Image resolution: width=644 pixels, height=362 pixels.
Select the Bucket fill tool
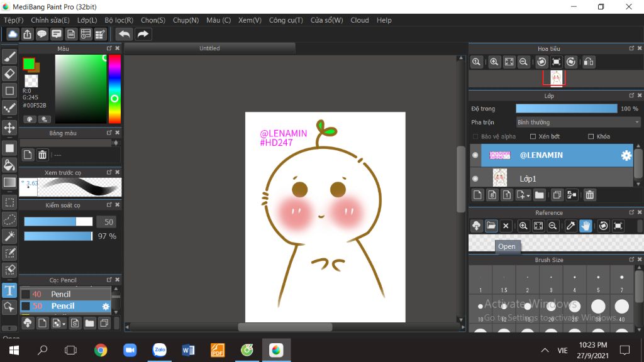tap(9, 165)
